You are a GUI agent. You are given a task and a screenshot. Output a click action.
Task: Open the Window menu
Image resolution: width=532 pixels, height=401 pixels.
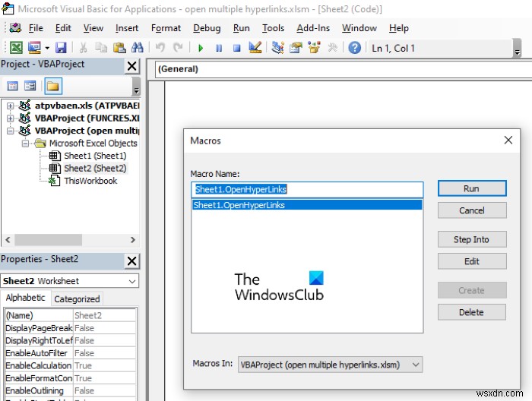[359, 28]
